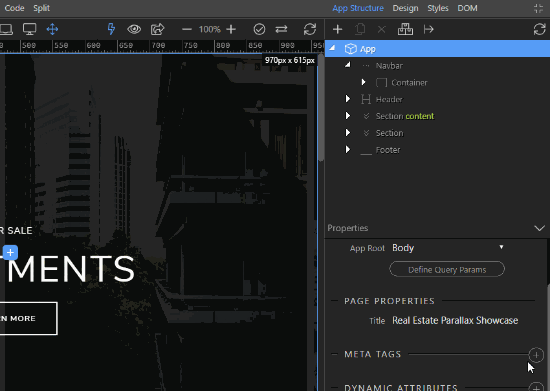Switch to the Code view tab

pos(14,8)
